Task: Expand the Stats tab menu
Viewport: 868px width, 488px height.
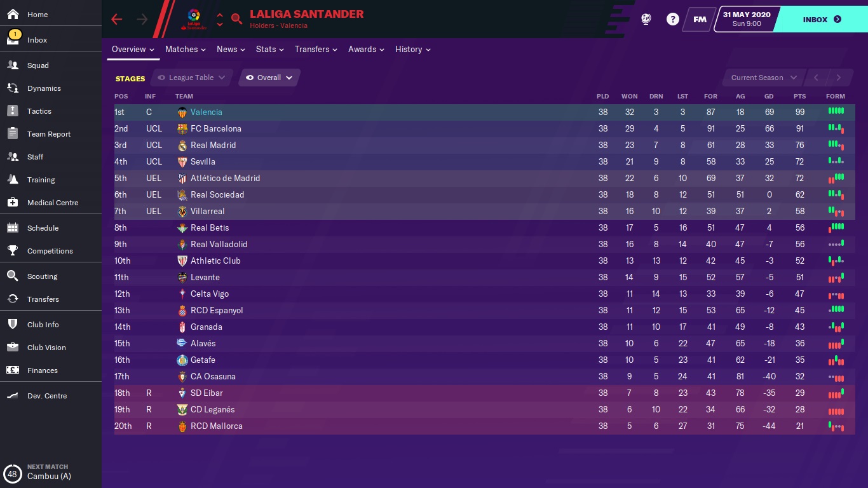Action: 269,49
